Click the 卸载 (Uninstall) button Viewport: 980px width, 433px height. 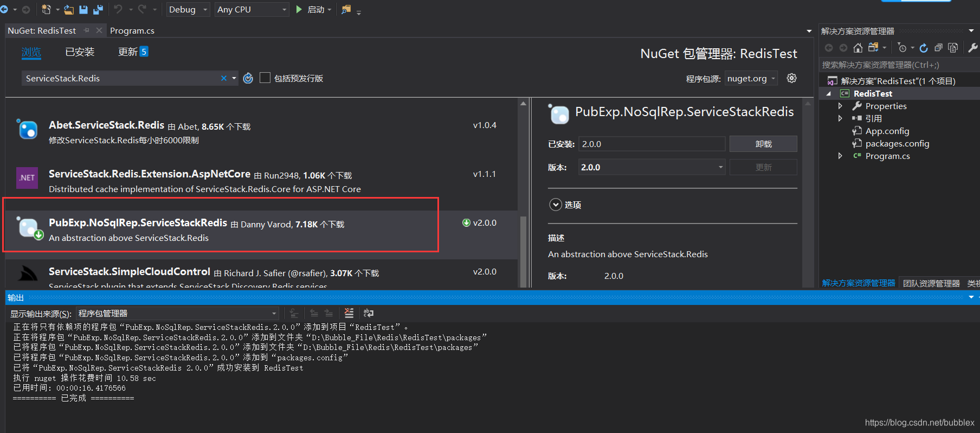(x=763, y=144)
